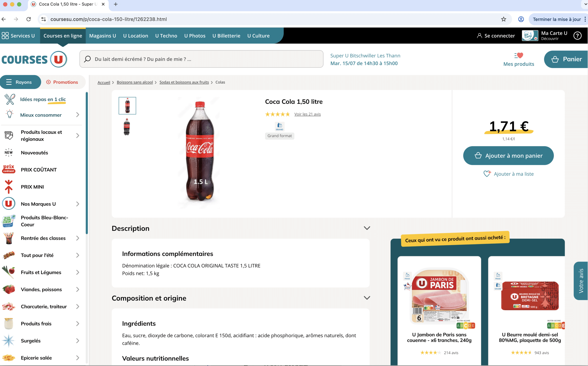Select Courses en ligne tab
The width and height of the screenshot is (588, 366).
pyautogui.click(x=63, y=36)
